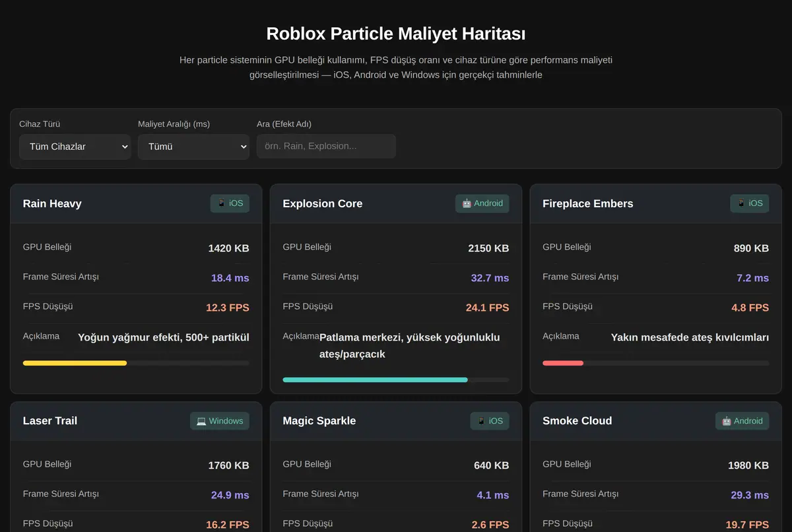Click the iOS badge on Fireplace Embers
Viewport: 792px width, 532px height.
coord(750,203)
